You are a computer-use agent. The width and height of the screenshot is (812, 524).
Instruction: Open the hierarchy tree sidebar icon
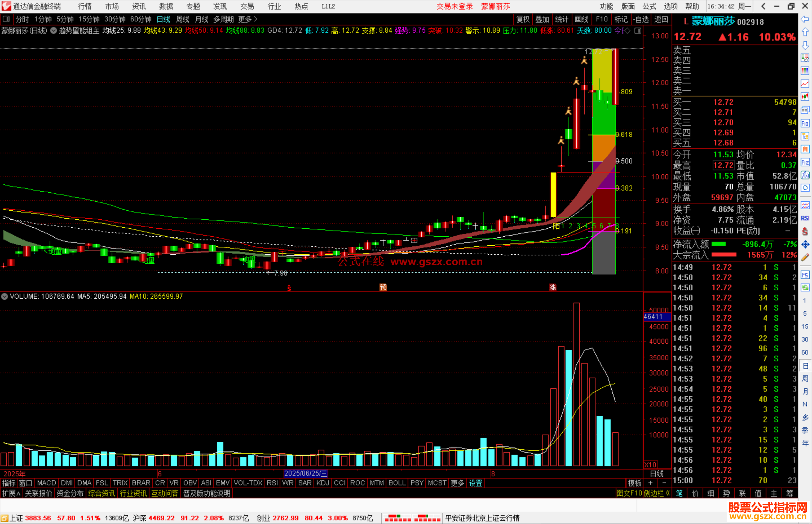[x=805, y=136]
